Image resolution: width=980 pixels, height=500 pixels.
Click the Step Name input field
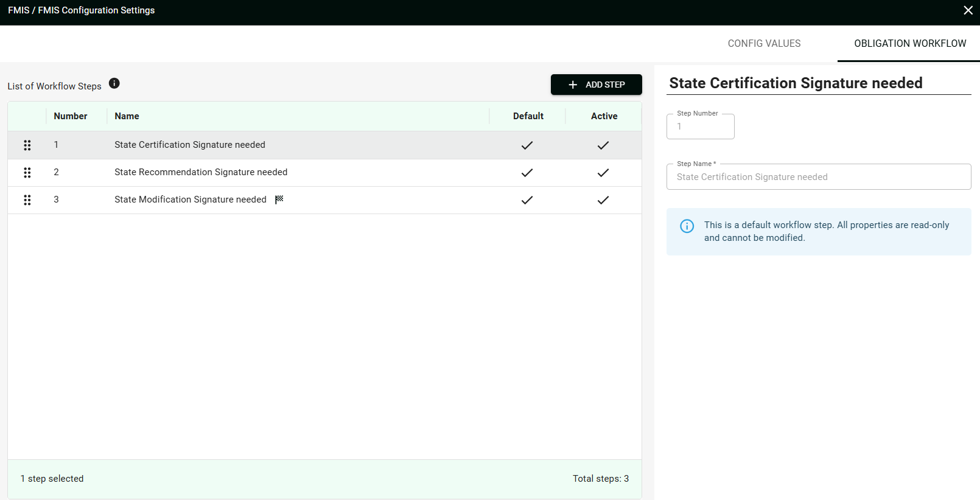(x=819, y=177)
